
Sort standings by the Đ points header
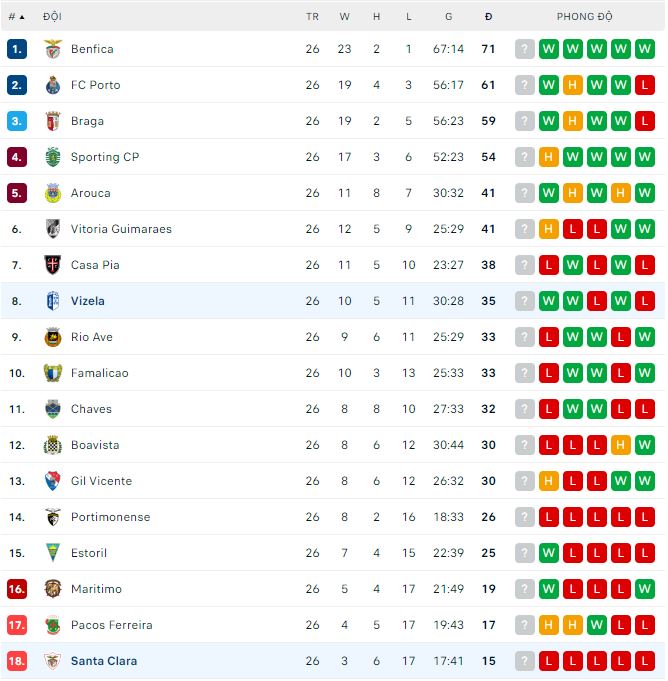pos(488,17)
